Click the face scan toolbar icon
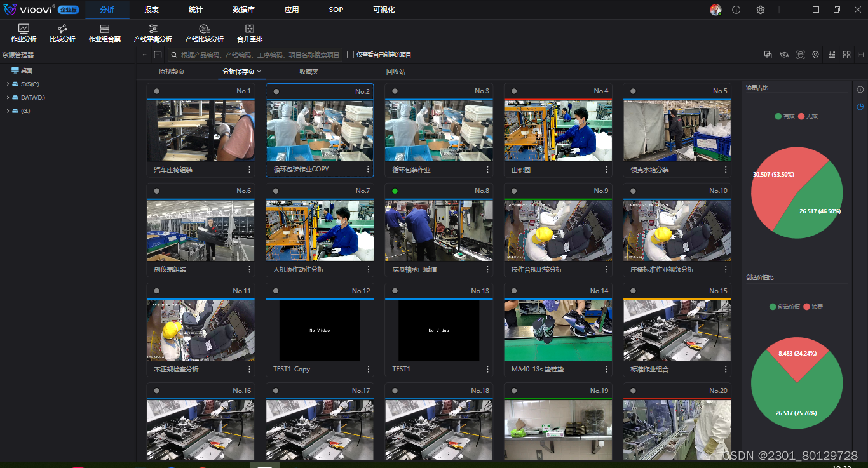The width and height of the screenshot is (868, 468). 800,55
